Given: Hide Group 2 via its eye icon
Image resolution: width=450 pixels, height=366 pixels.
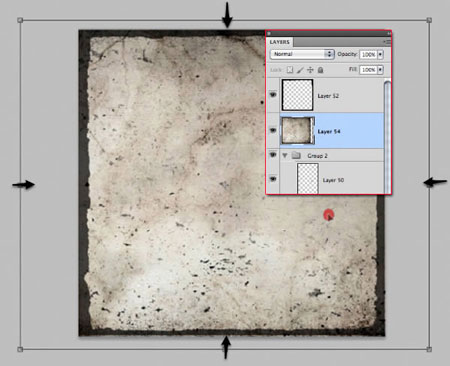Looking at the screenshot, I should [x=273, y=155].
